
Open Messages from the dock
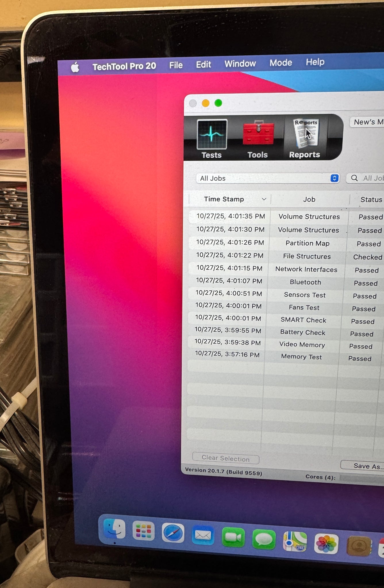click(264, 539)
